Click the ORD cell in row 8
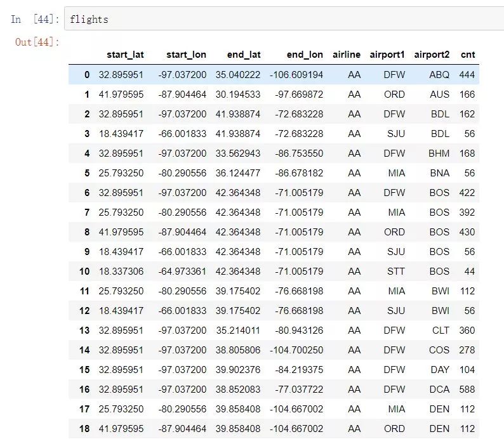Viewport: 504px width, 439px height. [394, 232]
